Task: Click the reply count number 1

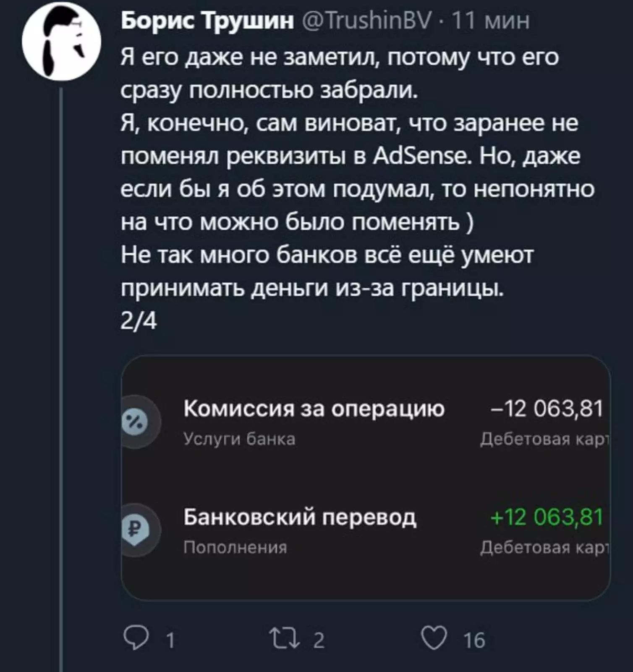Action: tap(170, 641)
